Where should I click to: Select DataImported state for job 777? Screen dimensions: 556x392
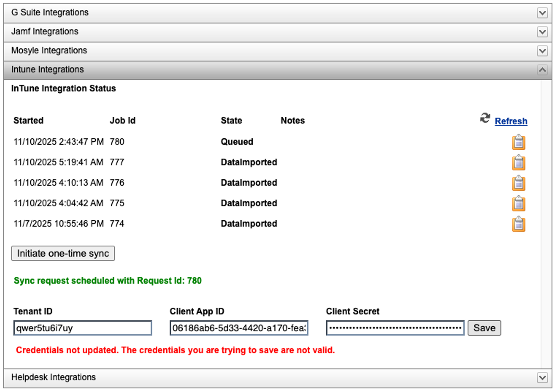tap(249, 162)
